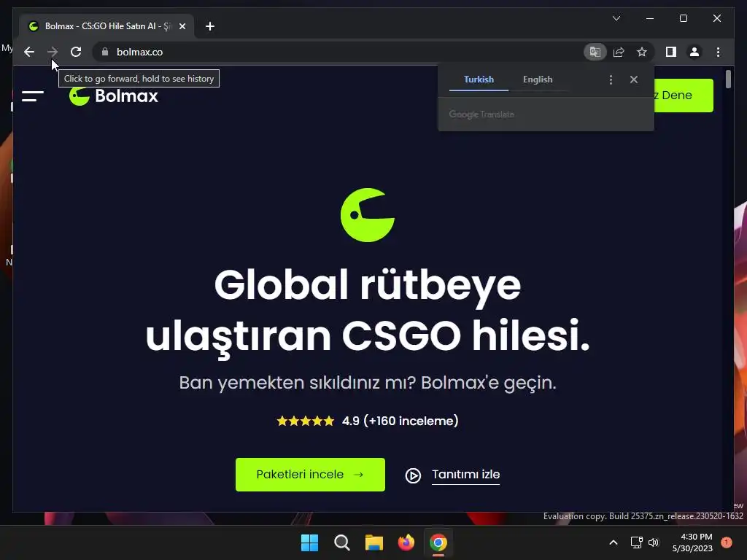Open the site hamburger menu
This screenshot has height=560, width=747.
point(33,96)
